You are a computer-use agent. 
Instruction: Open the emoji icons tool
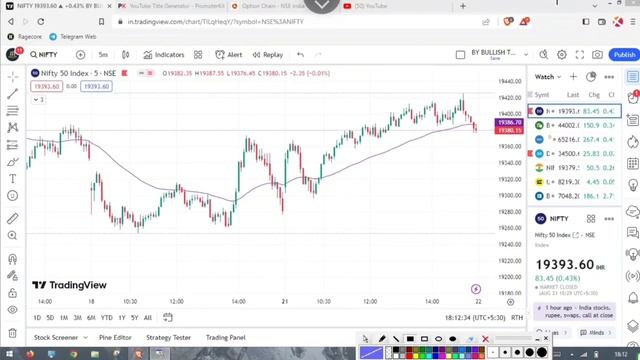tap(13, 196)
